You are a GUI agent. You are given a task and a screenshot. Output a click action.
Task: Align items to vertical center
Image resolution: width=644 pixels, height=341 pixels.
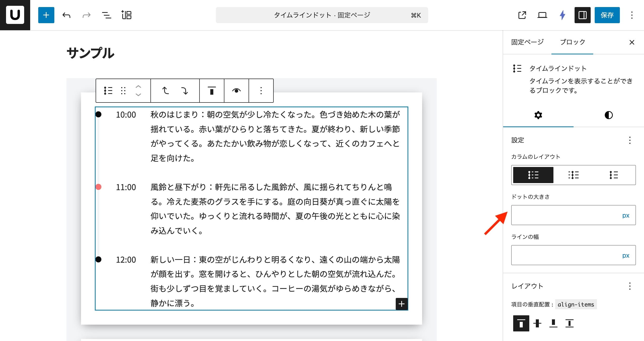(537, 323)
